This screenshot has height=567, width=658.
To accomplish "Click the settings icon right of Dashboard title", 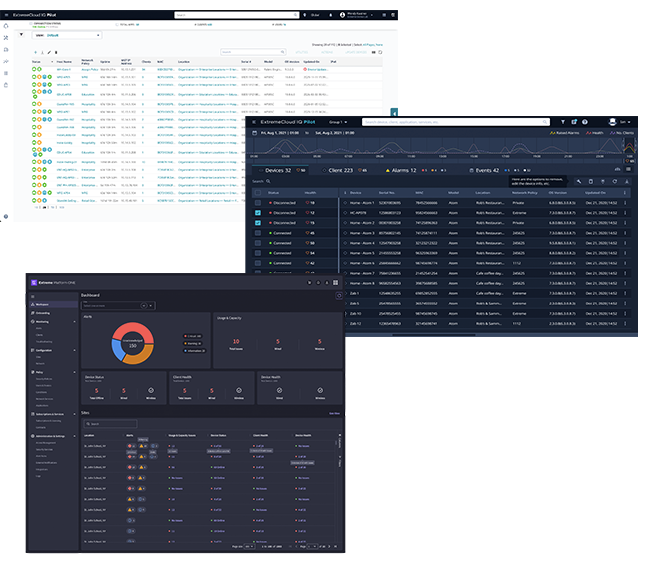I will pyautogui.click(x=339, y=296).
